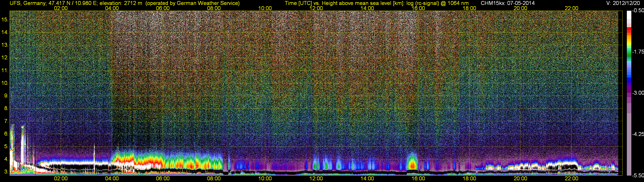Click "18:00" on the top time axis
The image size is (644, 182).
[469, 8]
